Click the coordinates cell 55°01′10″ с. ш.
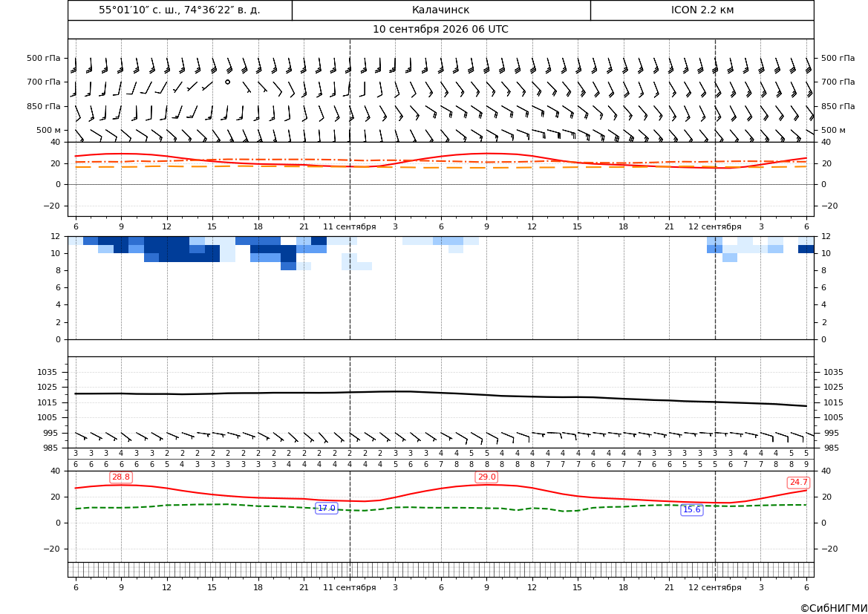 pos(180,10)
